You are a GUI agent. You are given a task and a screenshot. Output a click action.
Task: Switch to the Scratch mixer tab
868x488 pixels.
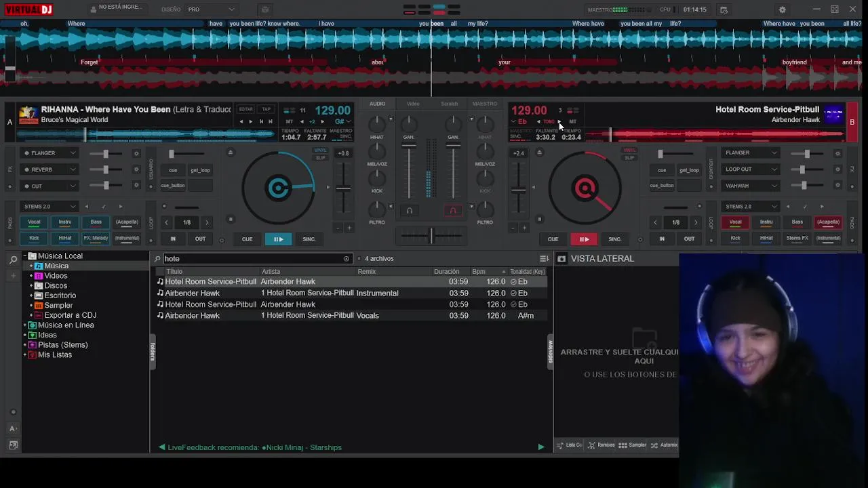pyautogui.click(x=449, y=104)
